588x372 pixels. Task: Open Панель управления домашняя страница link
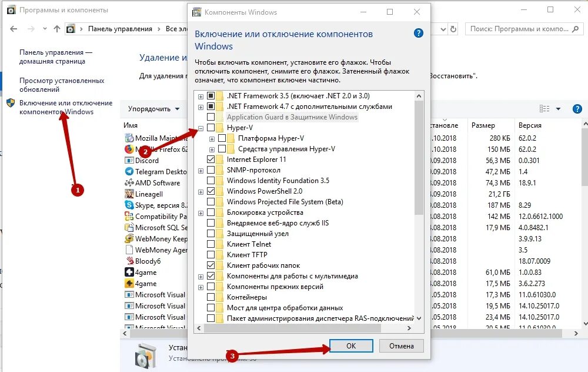click(x=56, y=57)
